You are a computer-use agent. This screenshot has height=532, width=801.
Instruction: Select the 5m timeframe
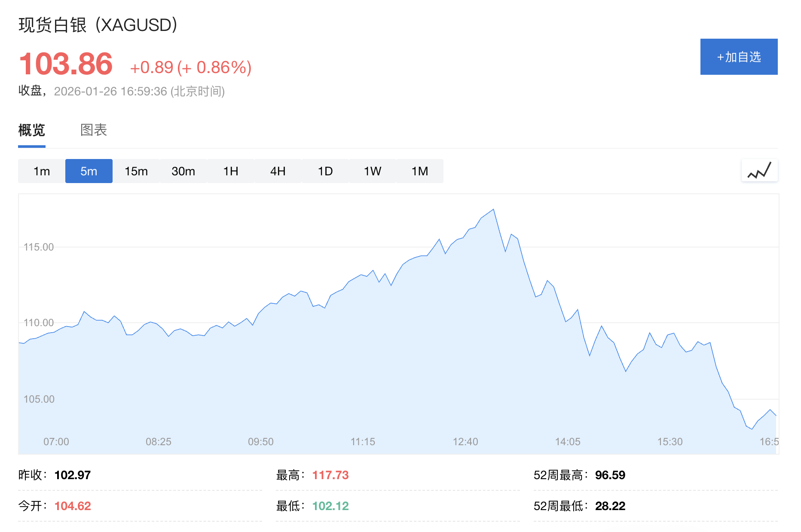click(89, 171)
